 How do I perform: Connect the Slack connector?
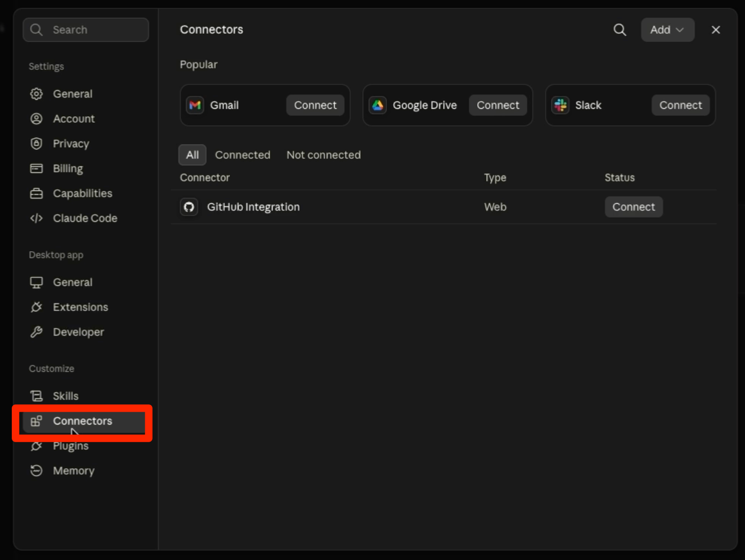coord(680,105)
